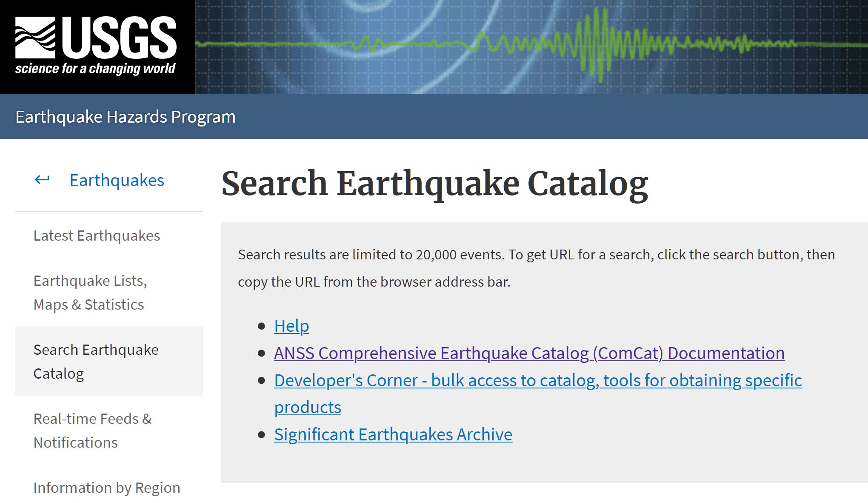Go back to Earthquakes section
The width and height of the screenshot is (868, 503).
pos(117,180)
